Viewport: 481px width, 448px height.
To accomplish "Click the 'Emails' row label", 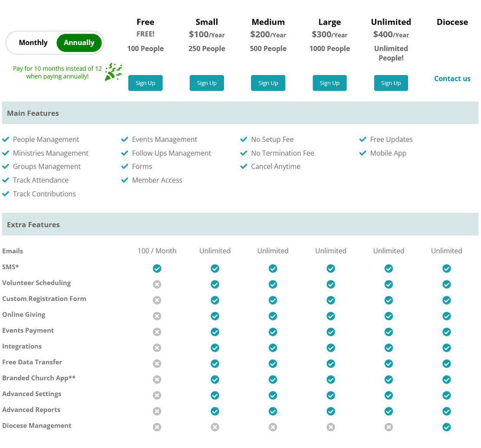I will pos(13,251).
